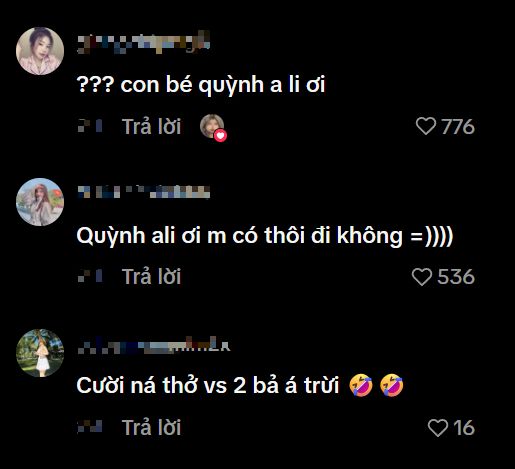This screenshot has width=515, height=469.
Task: Tap the heart icon beside 536
Action: click(422, 277)
